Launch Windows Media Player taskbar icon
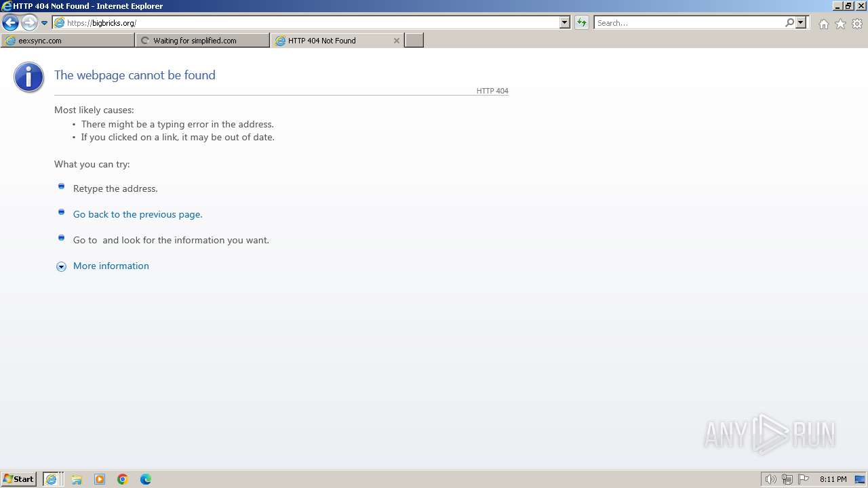868x488 pixels. click(100, 479)
